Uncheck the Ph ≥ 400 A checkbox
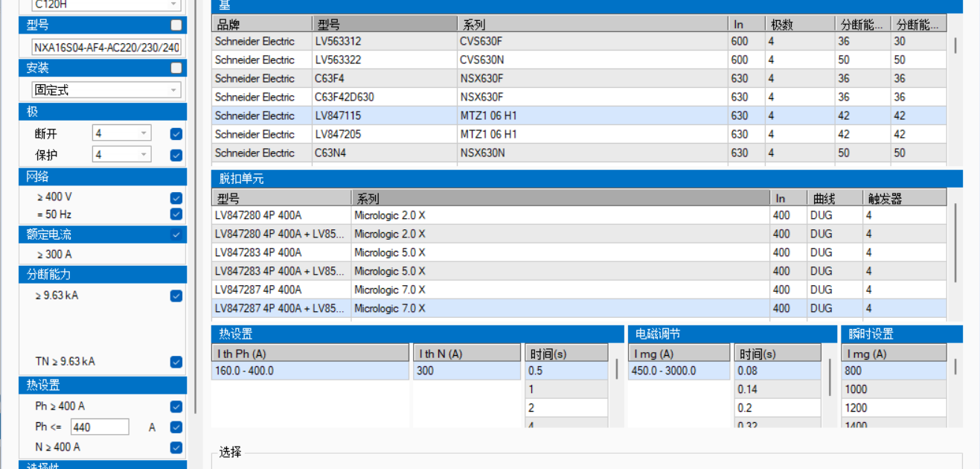The height and width of the screenshot is (469, 980). (176, 406)
